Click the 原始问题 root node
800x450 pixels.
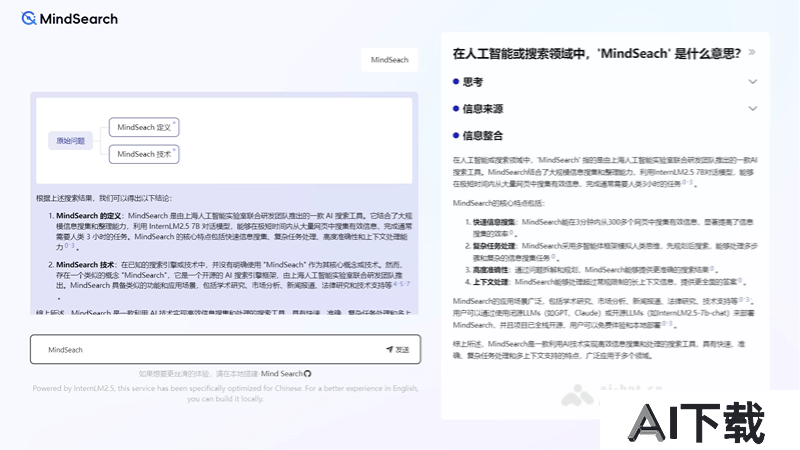click(x=70, y=141)
